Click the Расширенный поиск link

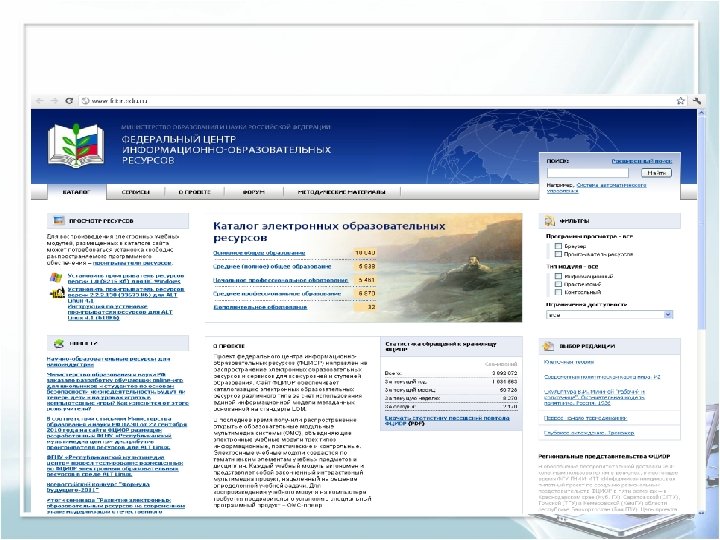pos(641,161)
